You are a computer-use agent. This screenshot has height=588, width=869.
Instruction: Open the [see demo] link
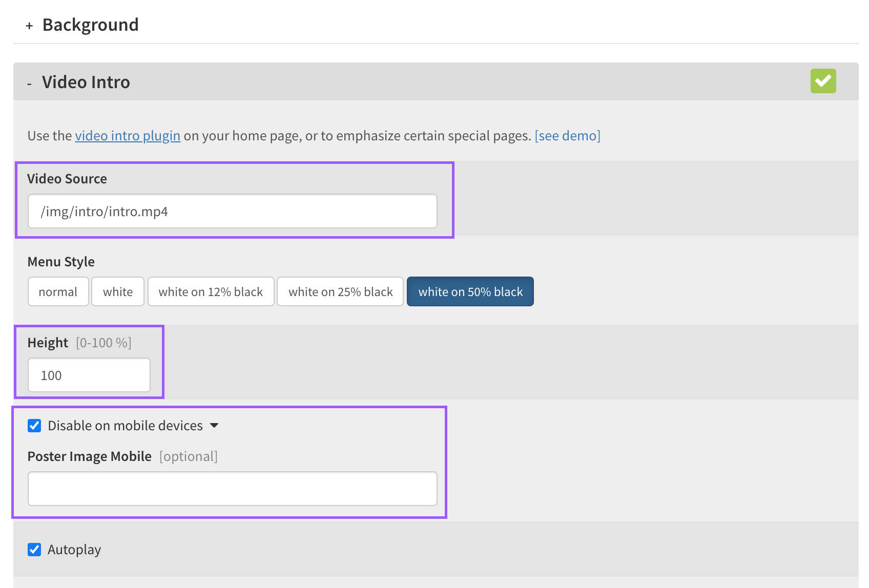point(567,136)
